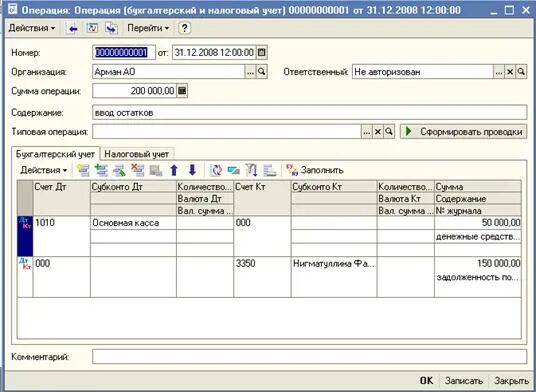Image resolution: width=536 pixels, height=392 pixels.
Task: Move selected entry up with blue arrow
Action: (x=174, y=170)
